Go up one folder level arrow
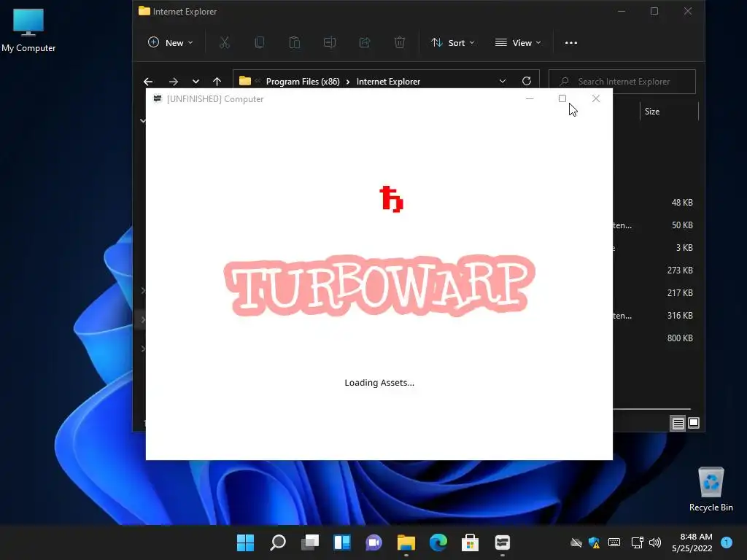The height and width of the screenshot is (560, 747). (217, 82)
